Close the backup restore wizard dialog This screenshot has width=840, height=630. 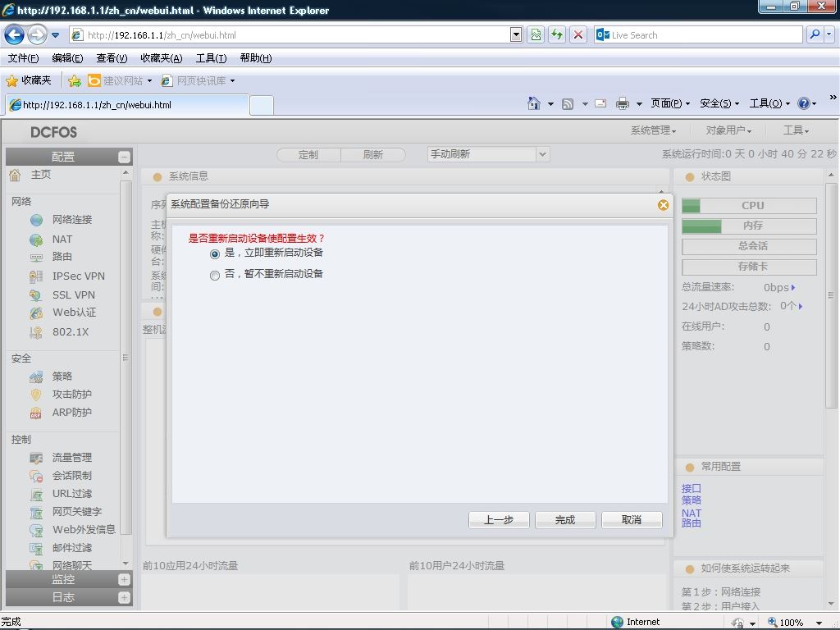(x=663, y=204)
